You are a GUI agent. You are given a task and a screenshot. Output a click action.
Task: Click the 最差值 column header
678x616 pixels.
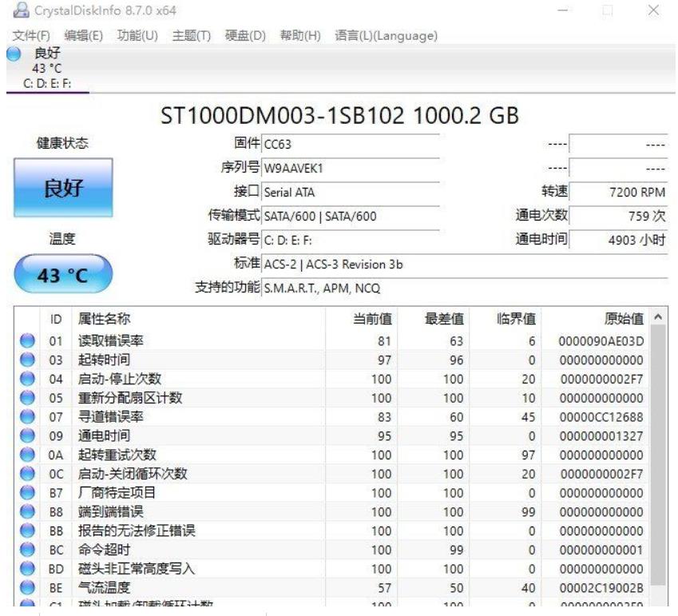434,320
